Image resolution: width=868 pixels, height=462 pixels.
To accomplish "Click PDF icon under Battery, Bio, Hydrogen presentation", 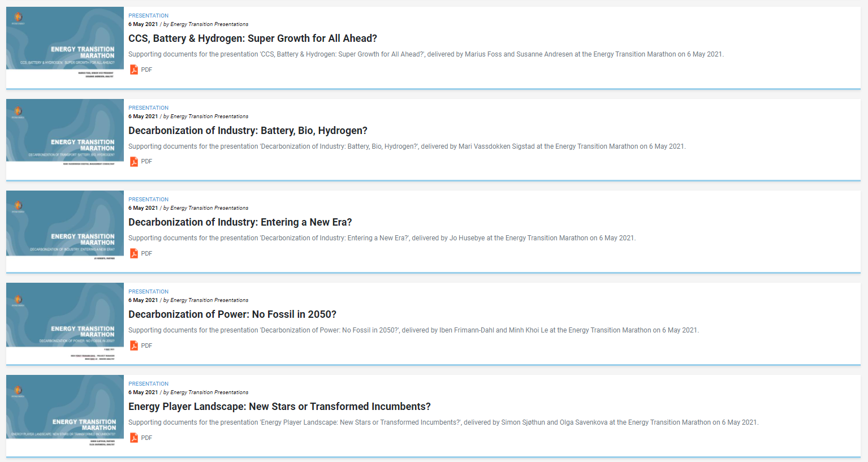I will pyautogui.click(x=134, y=162).
